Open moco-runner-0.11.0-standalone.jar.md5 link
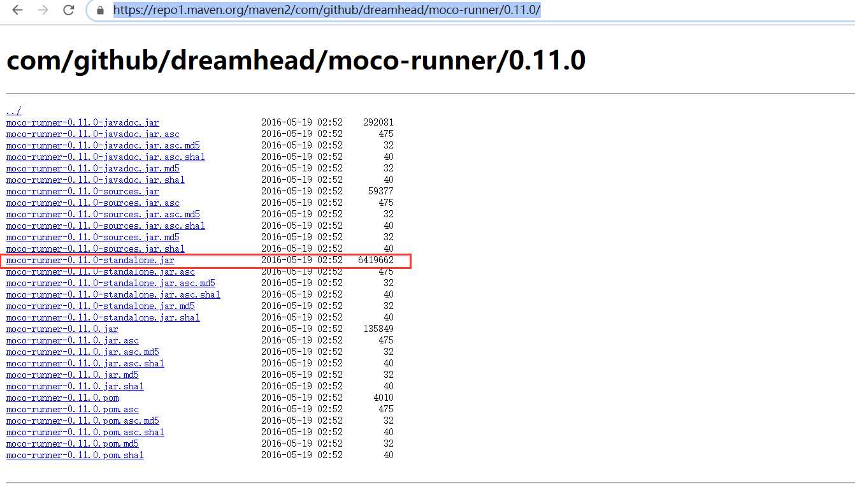Viewport: 855px width, 504px height. pyautogui.click(x=101, y=306)
